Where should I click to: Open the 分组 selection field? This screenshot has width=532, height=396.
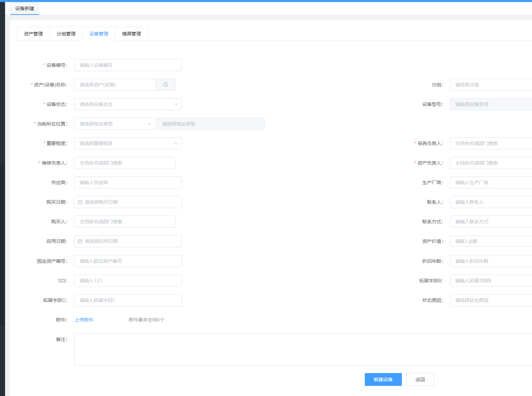[491, 85]
